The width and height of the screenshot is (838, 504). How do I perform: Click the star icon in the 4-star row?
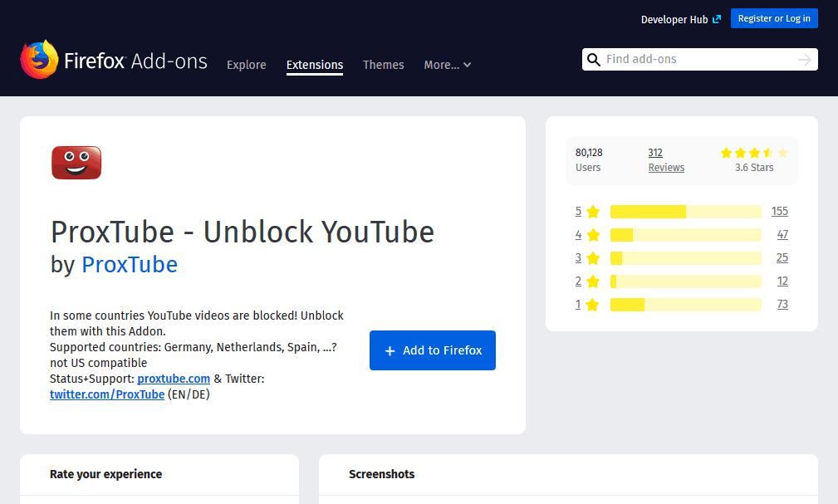(593, 235)
